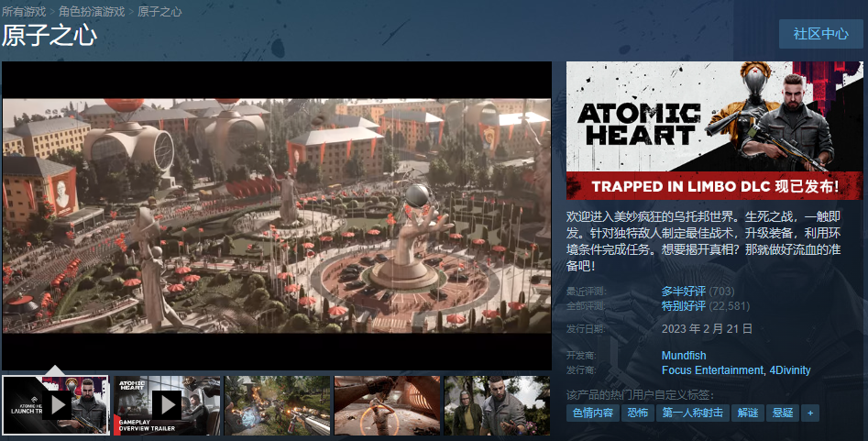This screenshot has width=868, height=441.
Task: Select the 第一人称射击 tag
Action: point(693,413)
